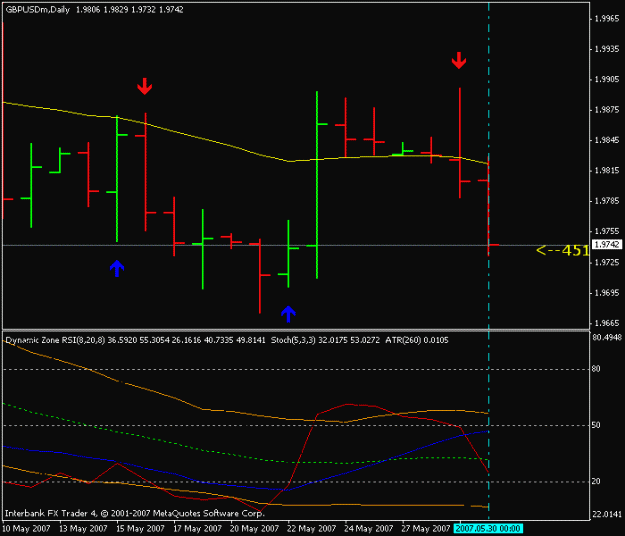Viewport: 625px width, 536px height.
Task: Click the ATR(260) 0.0105 indicator label
Action: pyautogui.click(x=417, y=340)
